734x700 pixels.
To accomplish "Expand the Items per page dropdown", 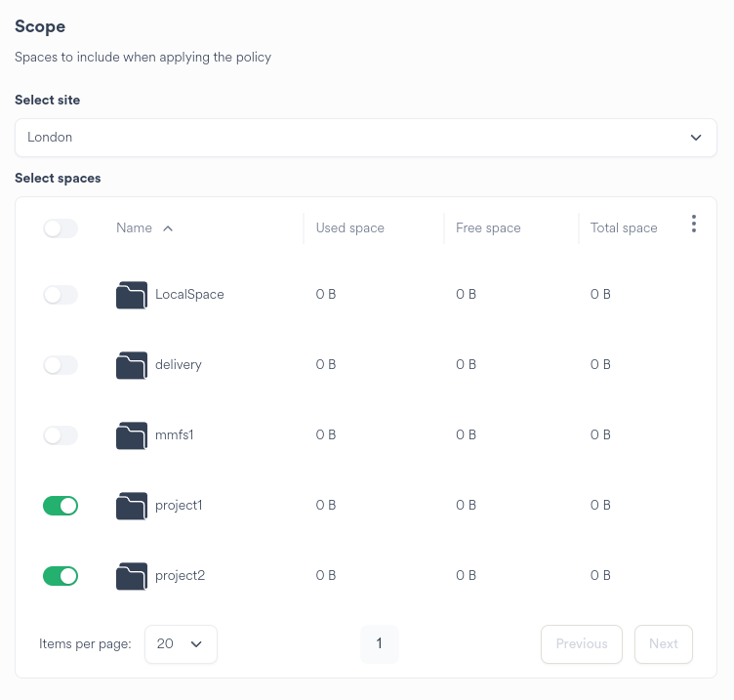I will (181, 644).
